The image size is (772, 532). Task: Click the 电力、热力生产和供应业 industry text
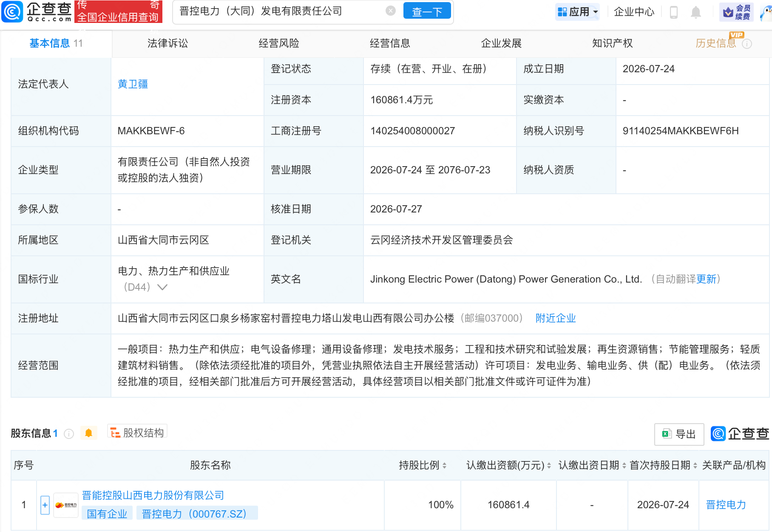coord(173,271)
